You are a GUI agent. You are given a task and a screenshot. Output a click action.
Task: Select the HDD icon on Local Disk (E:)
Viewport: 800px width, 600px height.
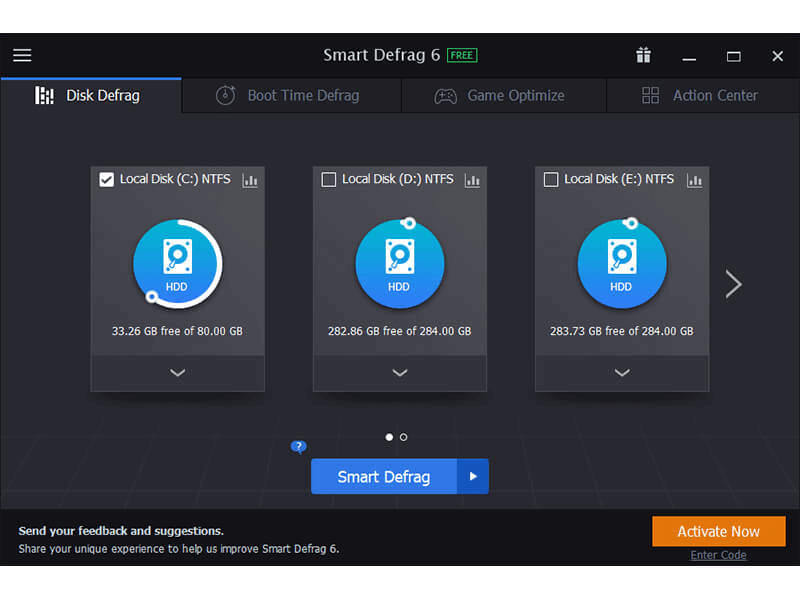pos(621,262)
